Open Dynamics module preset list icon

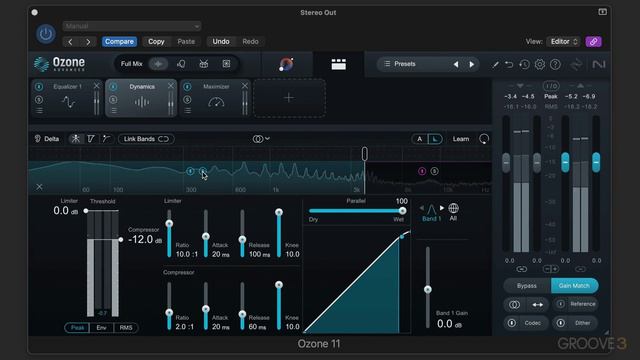113,111
